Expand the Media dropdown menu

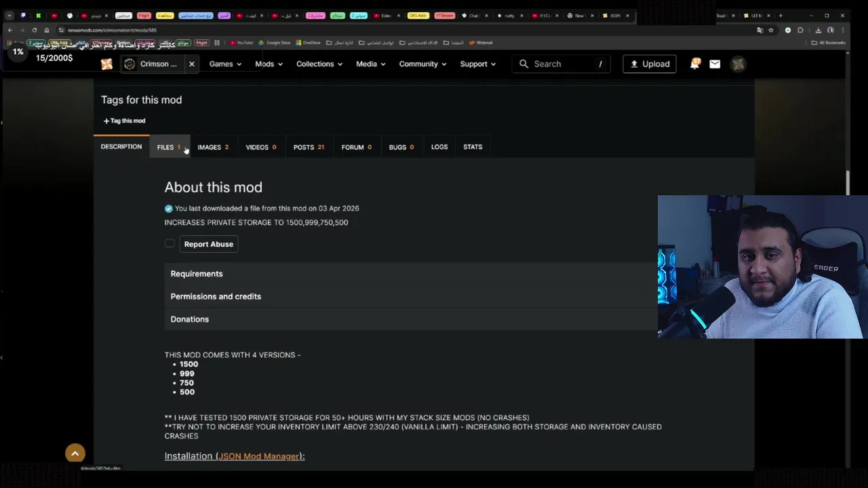click(370, 64)
